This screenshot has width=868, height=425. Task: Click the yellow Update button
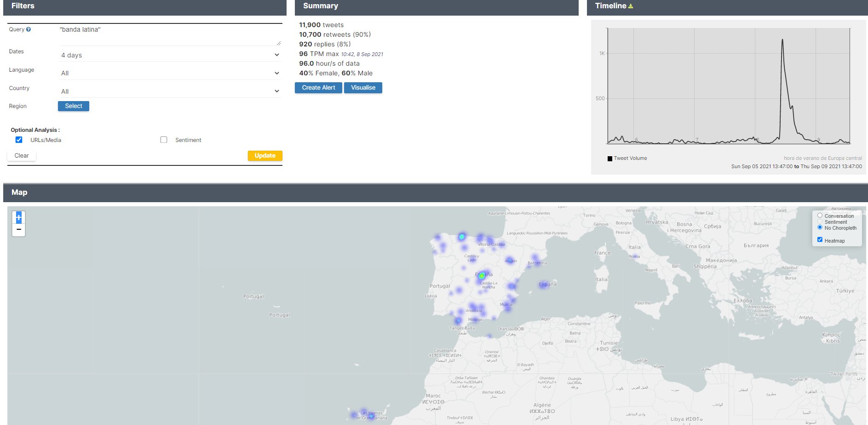(x=265, y=156)
